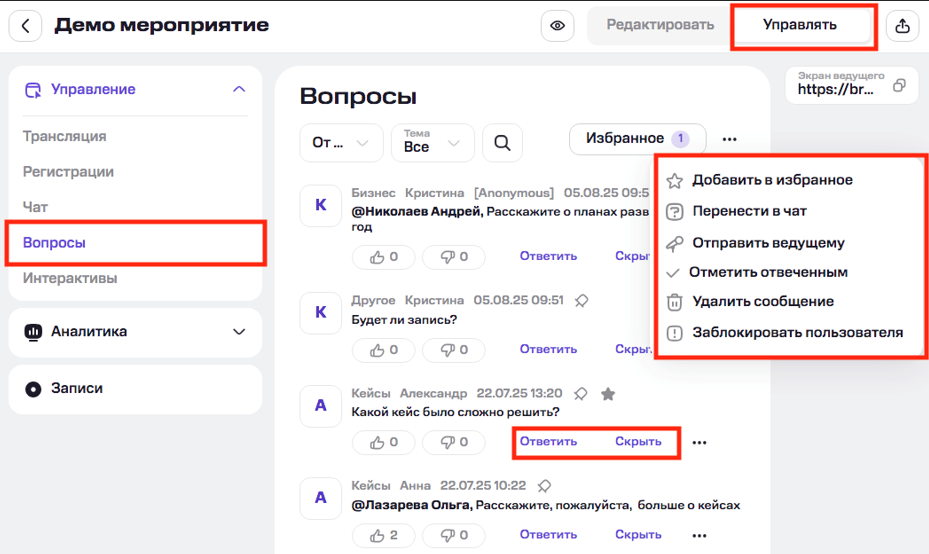Click thumbs up on Будет ли запись question

pyautogui.click(x=384, y=350)
